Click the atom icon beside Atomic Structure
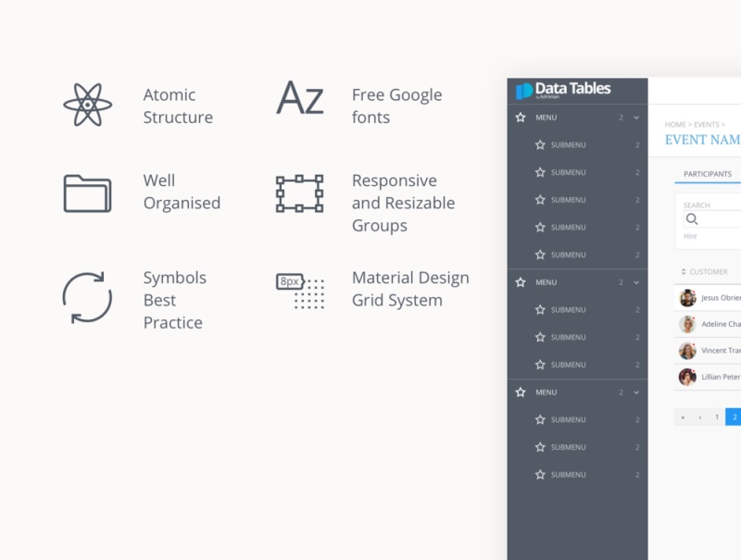741x560 pixels. (87, 106)
